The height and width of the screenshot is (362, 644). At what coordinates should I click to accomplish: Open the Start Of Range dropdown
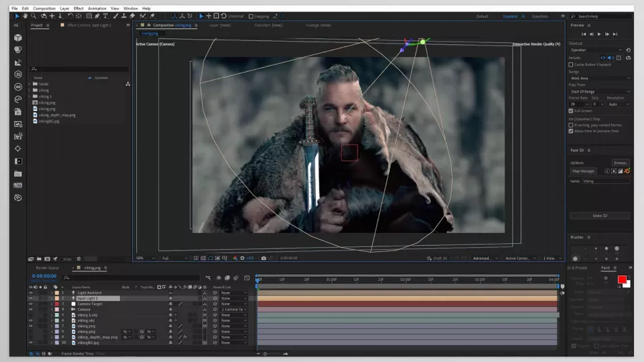600,91
